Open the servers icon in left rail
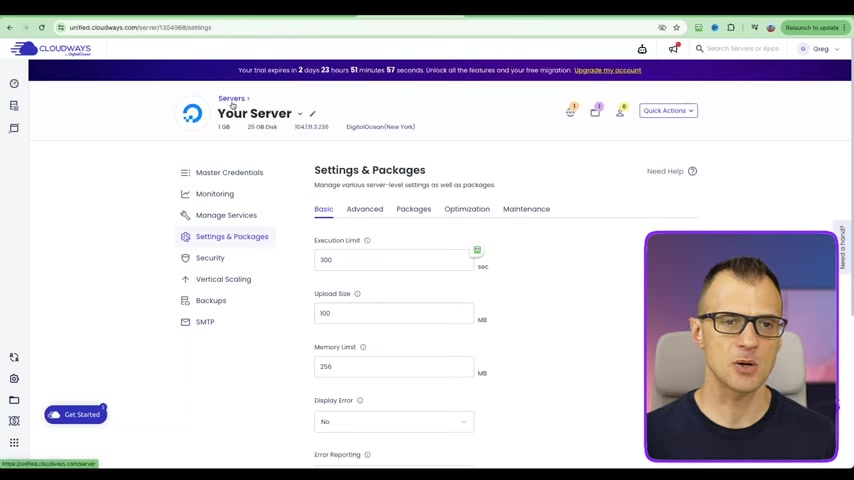 14,106
